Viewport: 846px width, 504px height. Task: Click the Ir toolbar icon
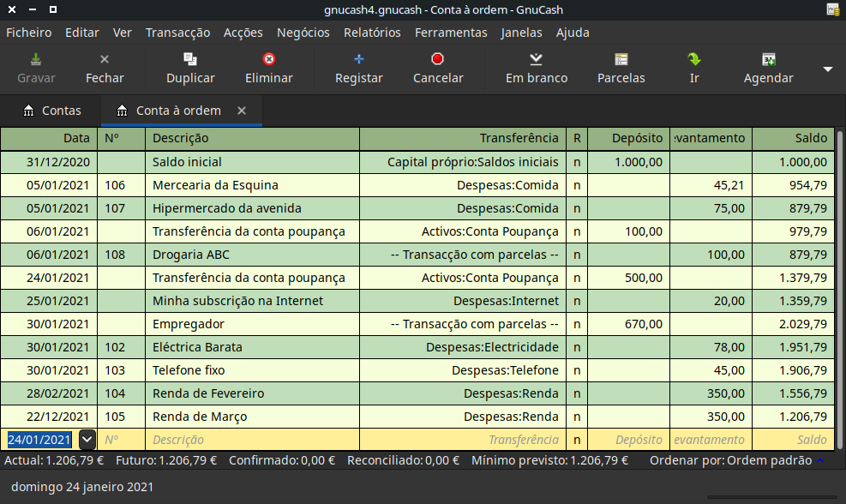click(x=693, y=68)
